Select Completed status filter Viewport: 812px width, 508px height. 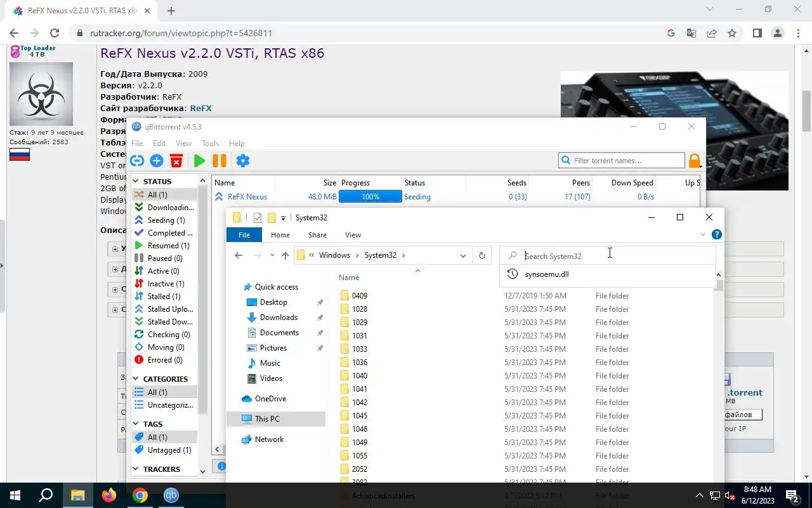pos(164,233)
